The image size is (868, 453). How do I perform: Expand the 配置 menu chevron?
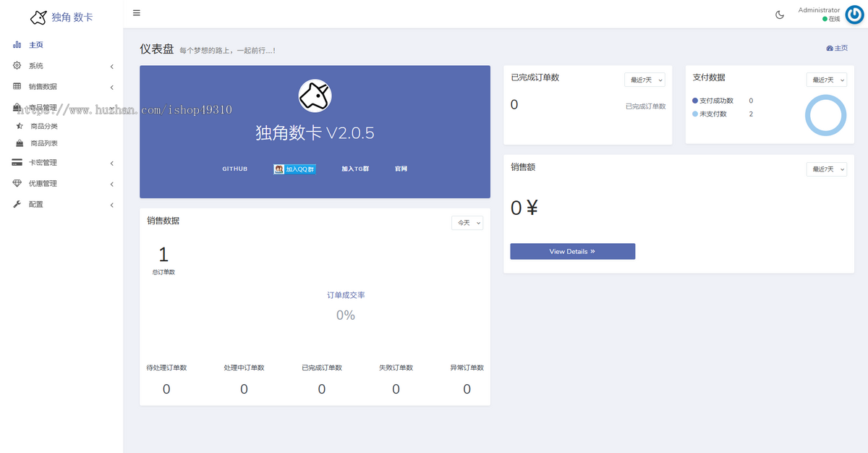[112, 206]
